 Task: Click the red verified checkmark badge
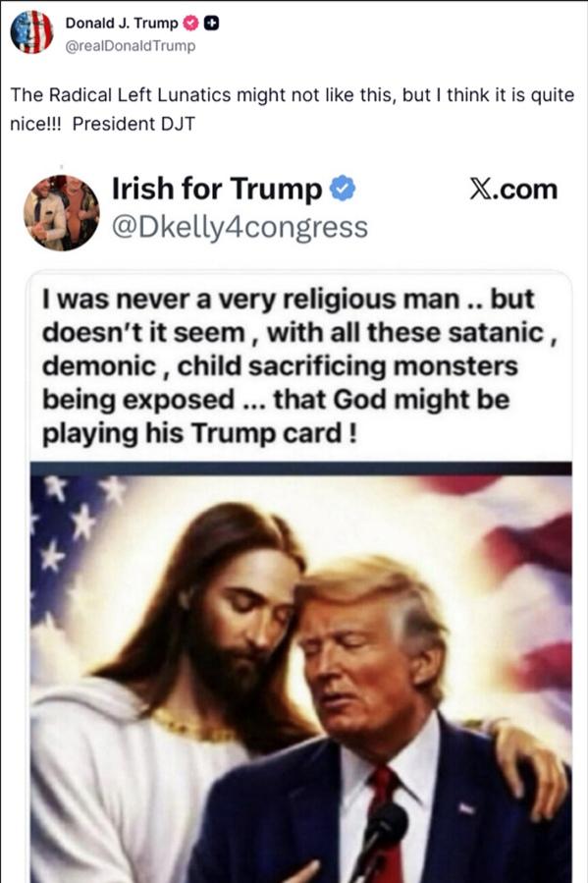191,24
